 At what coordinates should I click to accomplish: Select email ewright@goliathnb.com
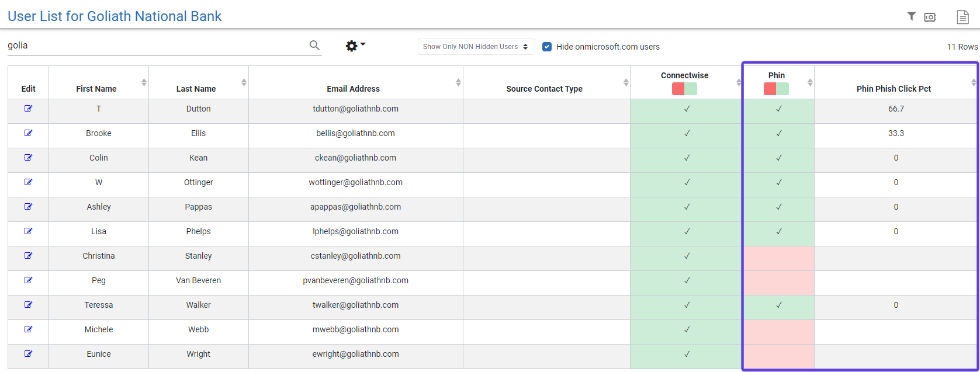356,354
